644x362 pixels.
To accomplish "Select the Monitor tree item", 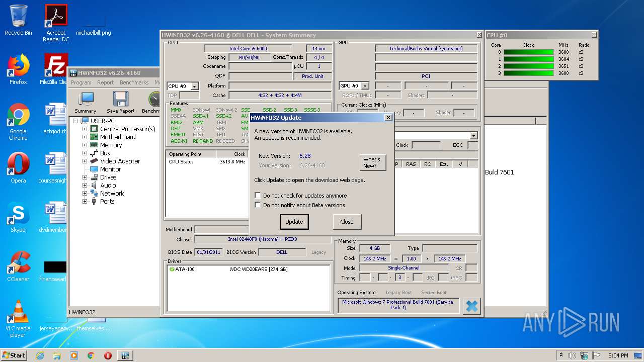I will 110,169.
